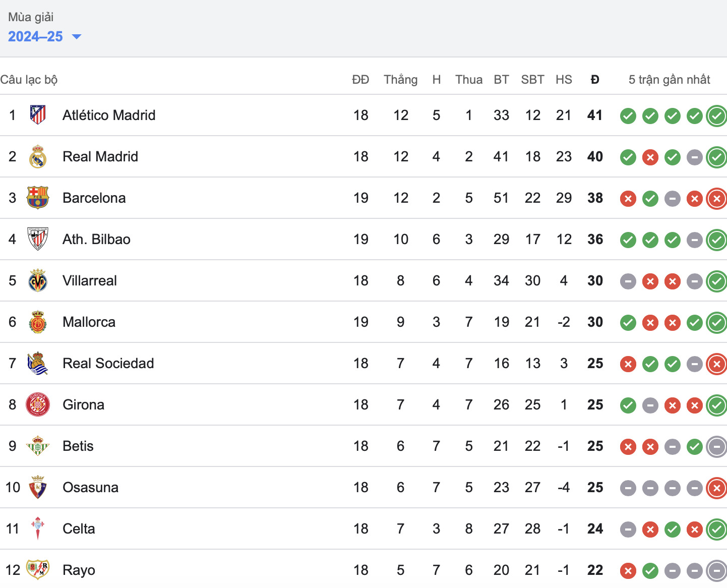Click Betis's most recent draw indicator

coord(716,447)
